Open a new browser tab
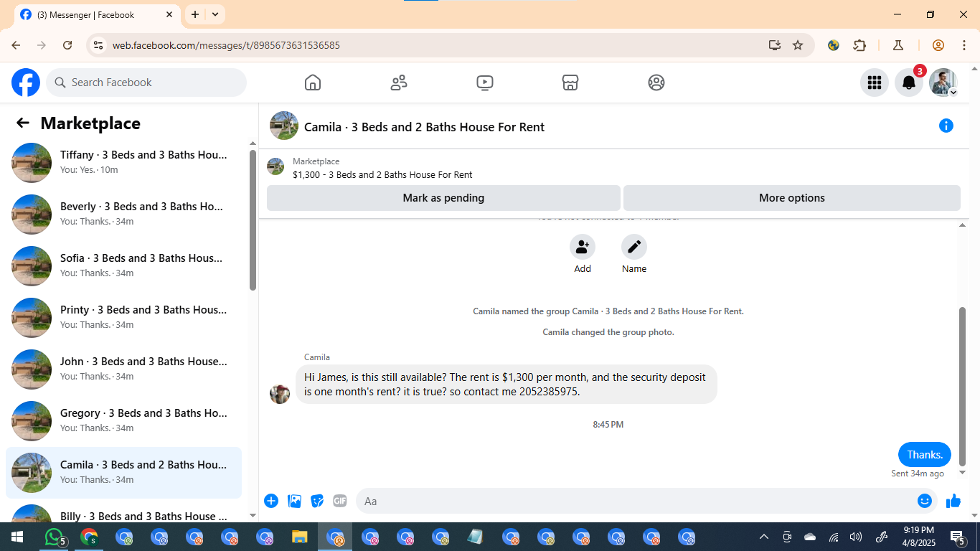The height and width of the screenshot is (551, 980). click(x=195, y=14)
